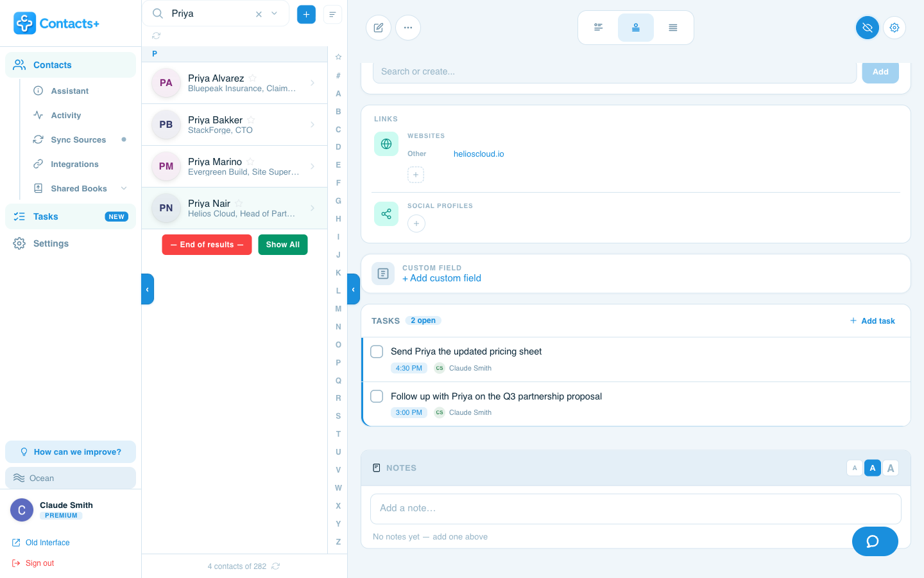Jump to letter S in alphabet index
924x578 pixels.
tap(338, 416)
